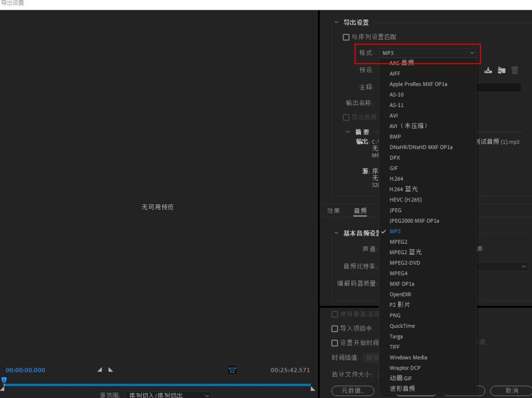Click the set in point arrow icon

pos(100,370)
